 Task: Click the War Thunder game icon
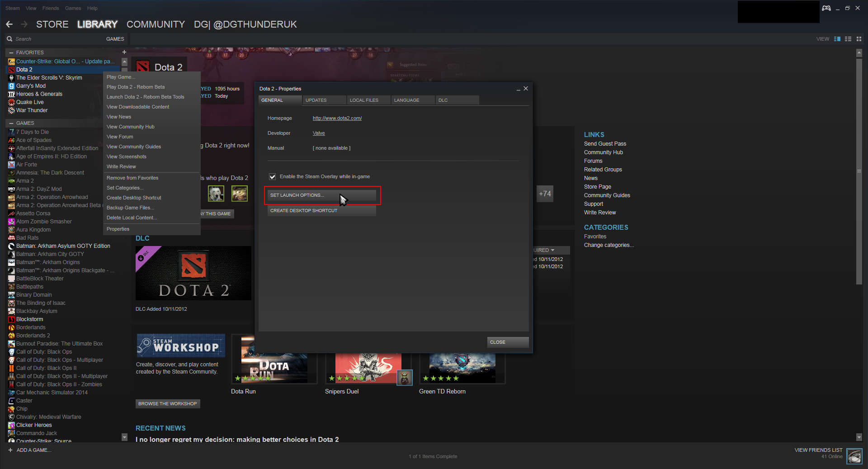coord(12,110)
